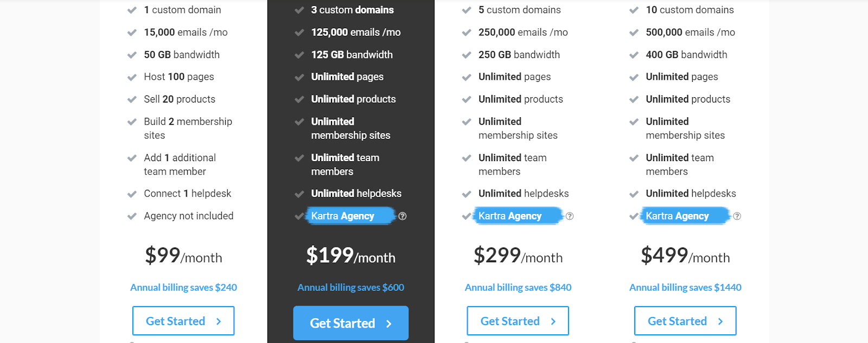This screenshot has height=343, width=868.
Task: Click help icon beside $299 plan Kartra Agency
Action: click(x=570, y=216)
